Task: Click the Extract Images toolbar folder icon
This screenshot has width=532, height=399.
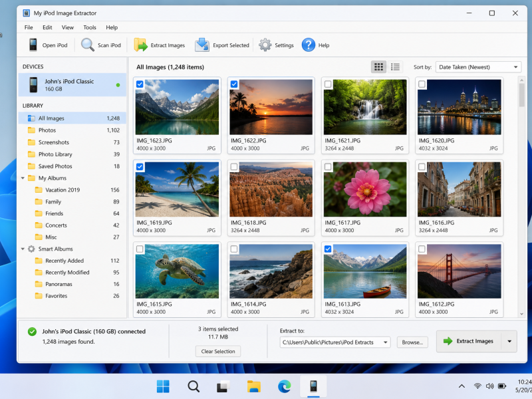Action: pyautogui.click(x=140, y=45)
